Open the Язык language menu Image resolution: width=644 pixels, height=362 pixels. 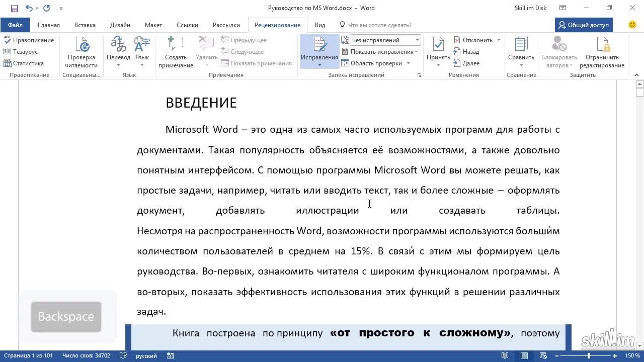tap(142, 52)
